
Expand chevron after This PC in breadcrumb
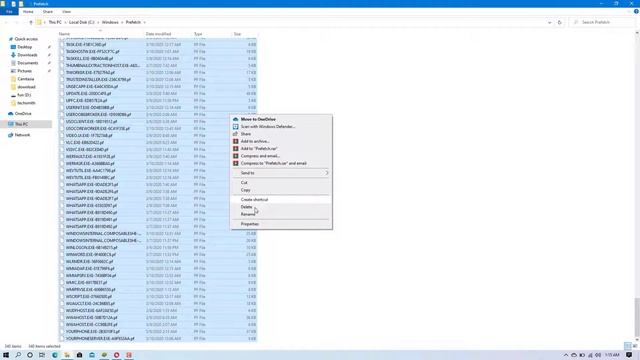tap(65, 22)
